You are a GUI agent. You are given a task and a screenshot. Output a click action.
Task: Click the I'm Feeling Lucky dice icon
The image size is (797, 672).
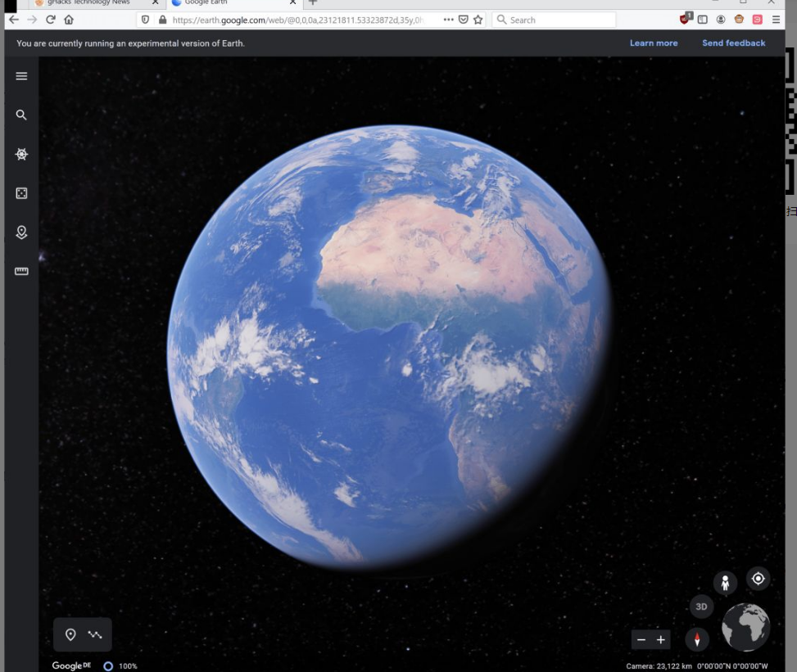pos(21,193)
